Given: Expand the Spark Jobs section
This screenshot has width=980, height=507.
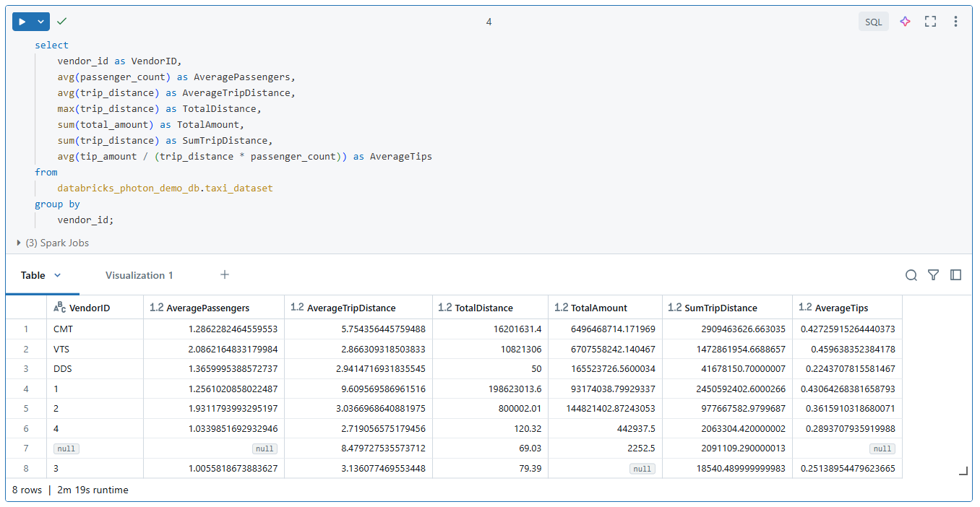Looking at the screenshot, I should [17, 243].
